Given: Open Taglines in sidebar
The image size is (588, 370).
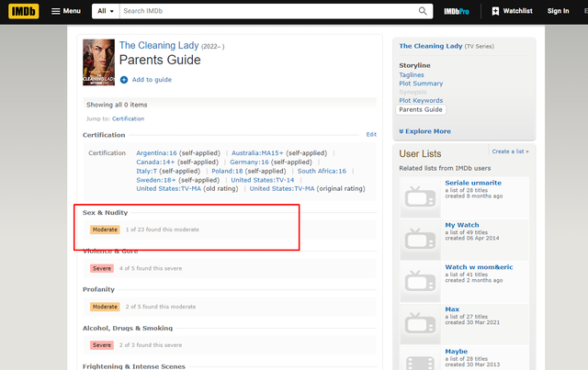Looking at the screenshot, I should point(412,75).
